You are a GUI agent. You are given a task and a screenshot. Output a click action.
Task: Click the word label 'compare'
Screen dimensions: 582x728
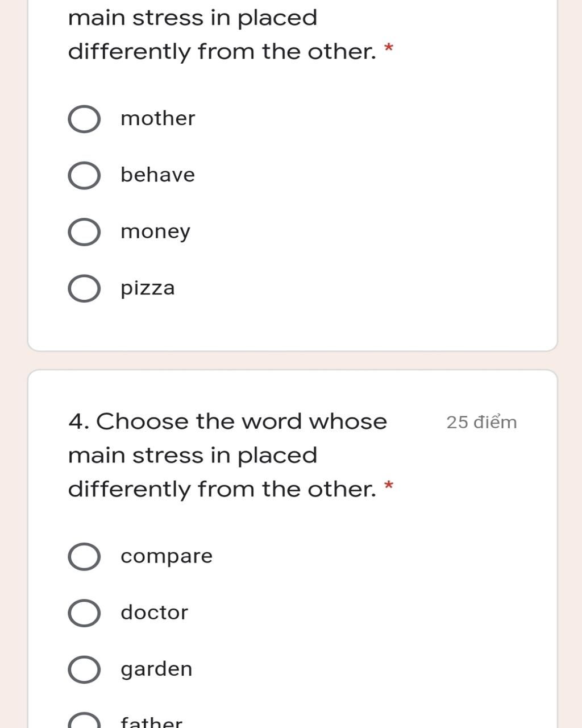click(x=166, y=556)
